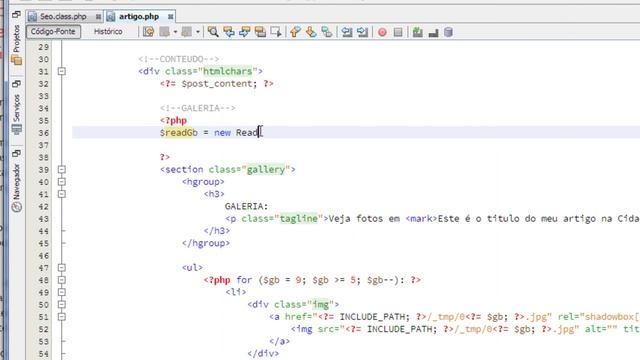Collapse section gallery fold at line 39
The height and width of the screenshot is (360, 640).
[x=62, y=169]
